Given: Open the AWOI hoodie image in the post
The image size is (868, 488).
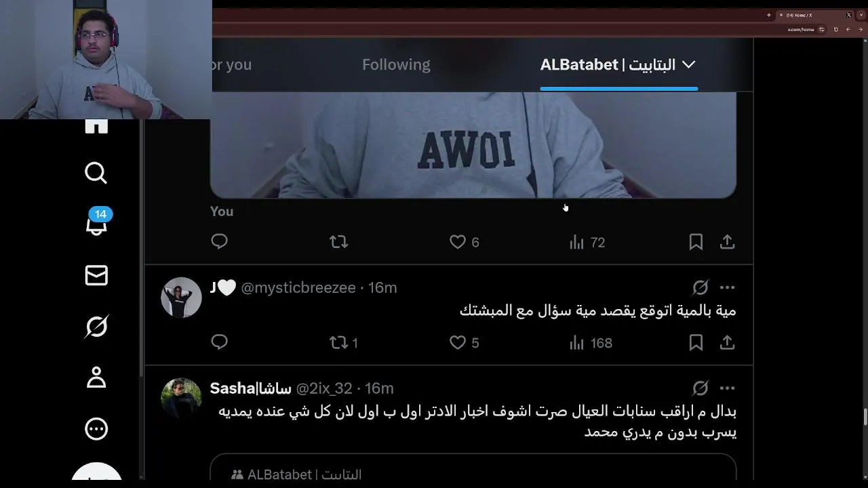Looking at the screenshot, I should (x=473, y=145).
